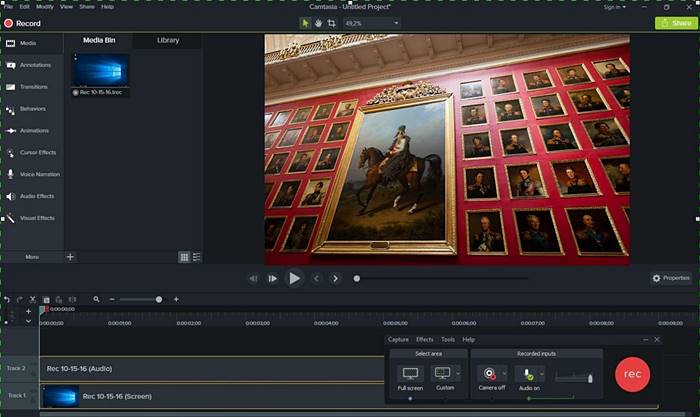
Task: Switch to the Library tab
Action: [x=168, y=40]
